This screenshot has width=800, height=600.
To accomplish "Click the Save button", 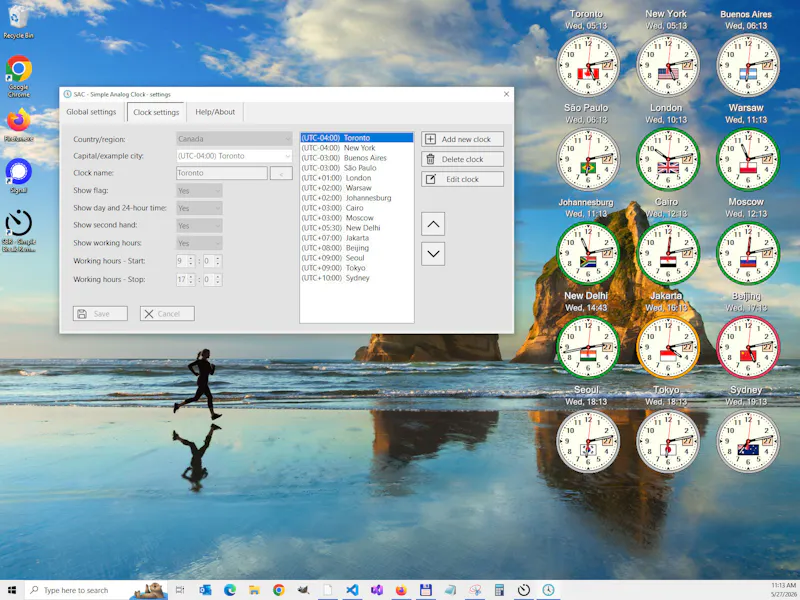I will [x=100, y=314].
